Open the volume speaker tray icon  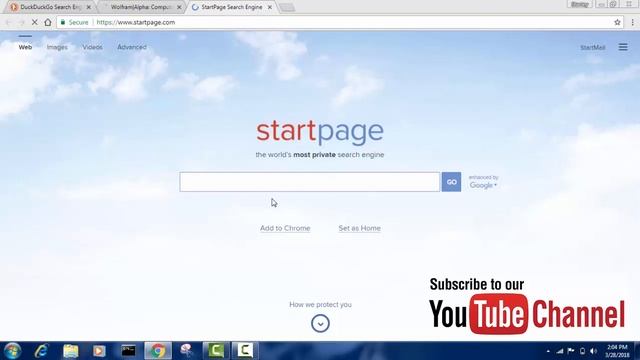point(593,351)
